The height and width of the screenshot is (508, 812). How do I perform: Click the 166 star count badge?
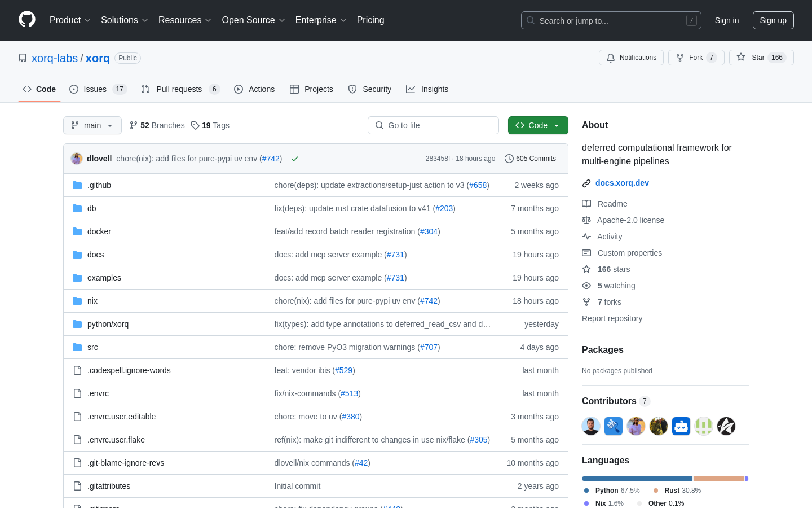777,58
